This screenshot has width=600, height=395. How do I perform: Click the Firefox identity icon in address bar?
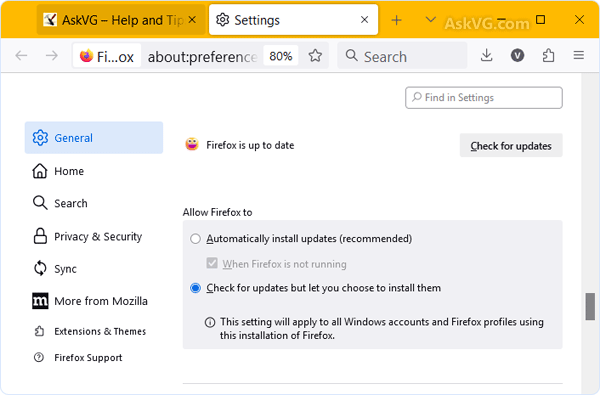click(x=107, y=56)
